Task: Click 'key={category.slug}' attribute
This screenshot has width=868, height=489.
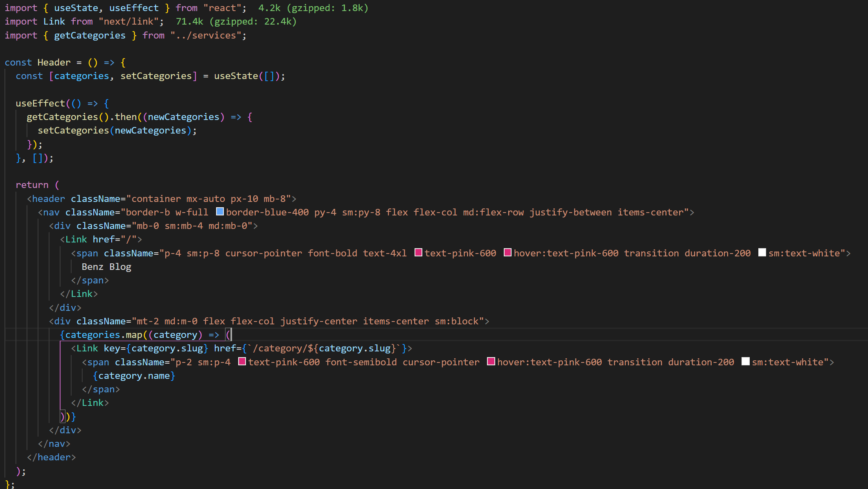Action: pyautogui.click(x=156, y=349)
